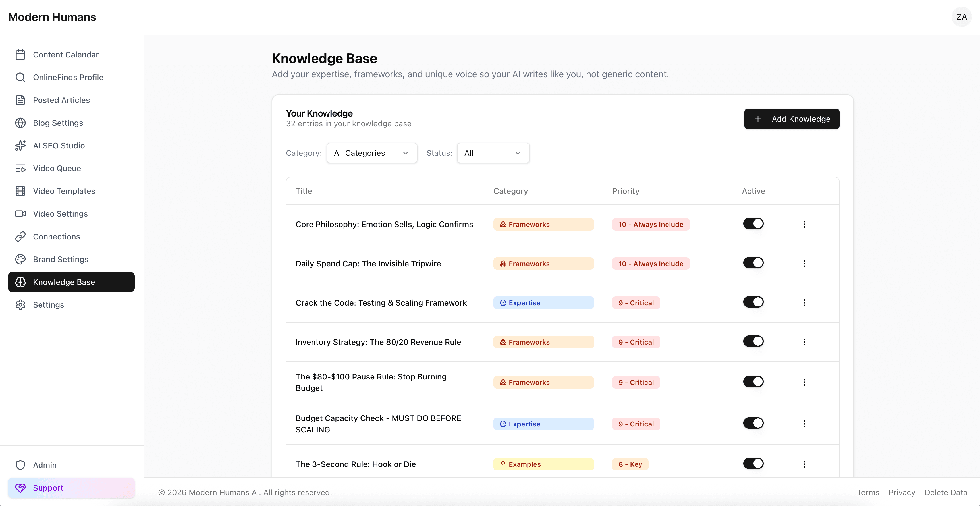
Task: Select Brand Settings in sidebar
Action: click(71, 260)
